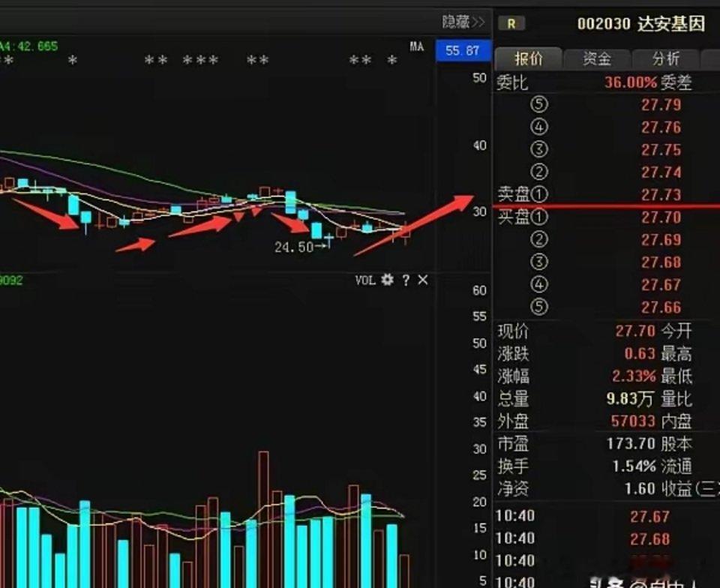Select buy price 27.69

[x=661, y=240]
